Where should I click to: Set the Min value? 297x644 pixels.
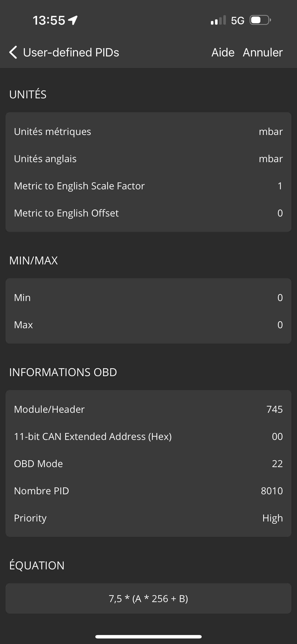[x=148, y=298]
